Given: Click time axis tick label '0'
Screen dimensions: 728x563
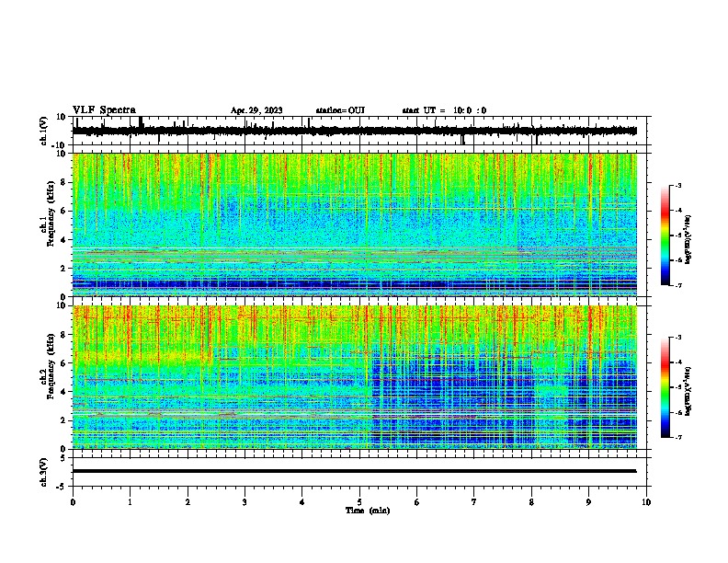Looking at the screenshot, I should (73, 502).
